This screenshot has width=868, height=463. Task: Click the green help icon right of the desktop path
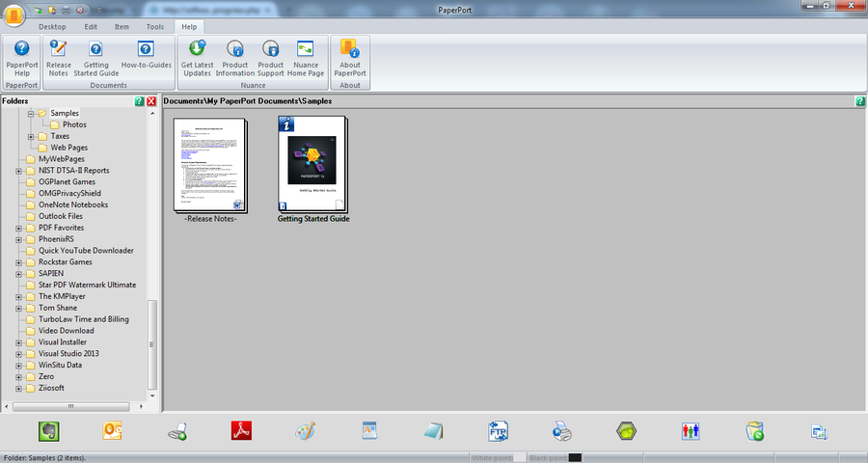[x=859, y=101]
